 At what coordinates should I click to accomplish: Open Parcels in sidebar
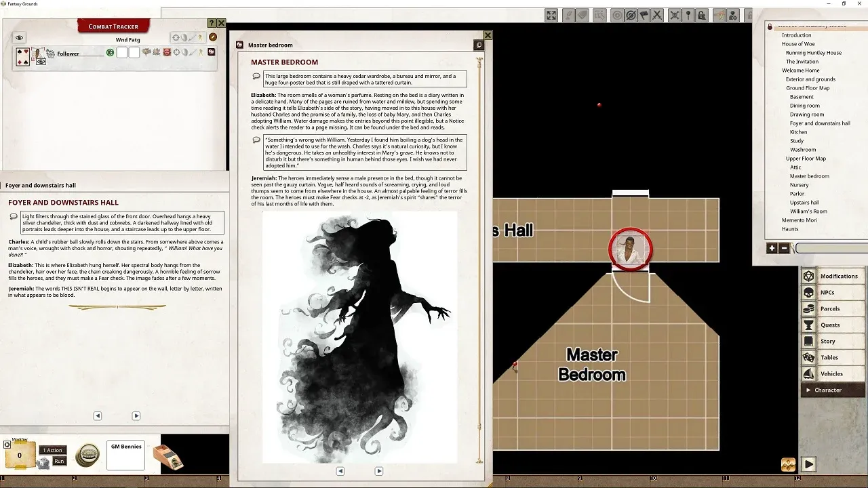pyautogui.click(x=833, y=308)
